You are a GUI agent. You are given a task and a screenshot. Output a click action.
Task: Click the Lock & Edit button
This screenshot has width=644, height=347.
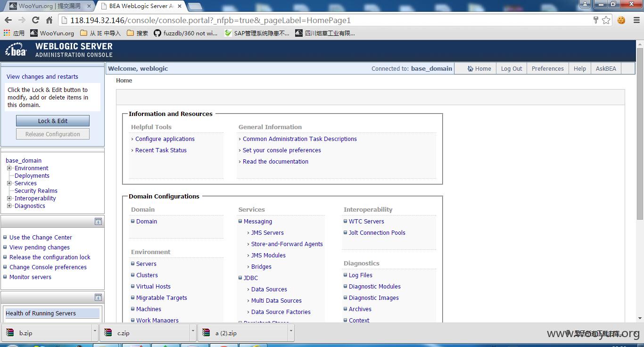[53, 121]
